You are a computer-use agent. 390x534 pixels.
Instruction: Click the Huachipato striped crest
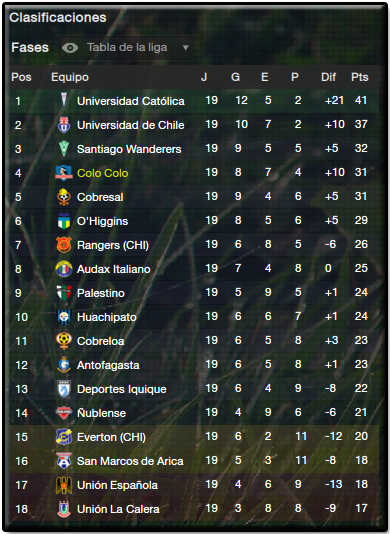click(64, 317)
